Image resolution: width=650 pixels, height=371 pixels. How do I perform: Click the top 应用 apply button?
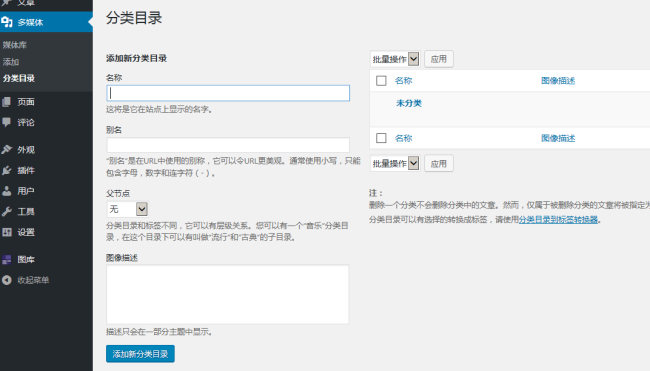[x=439, y=59]
